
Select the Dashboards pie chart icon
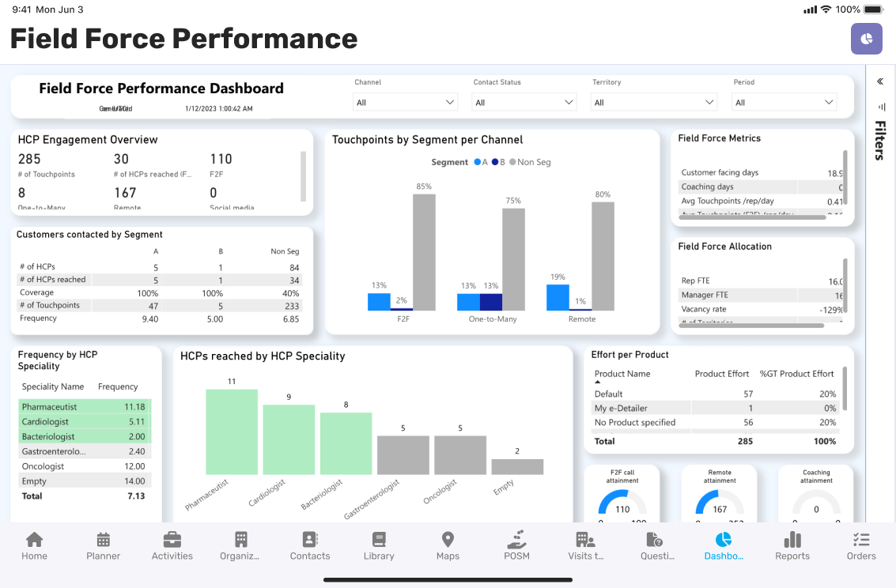724,539
